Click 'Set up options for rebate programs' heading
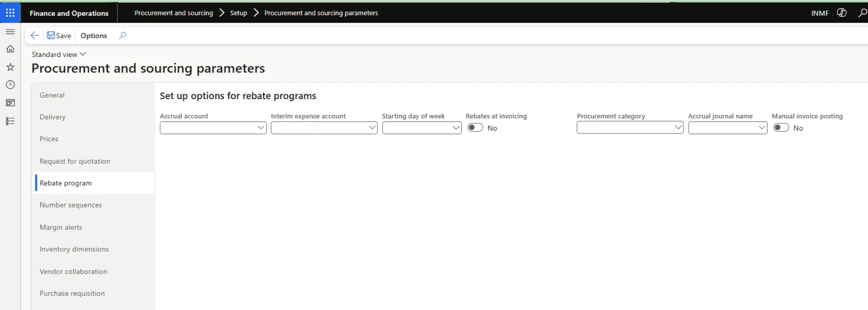This screenshot has width=868, height=310. tap(238, 96)
